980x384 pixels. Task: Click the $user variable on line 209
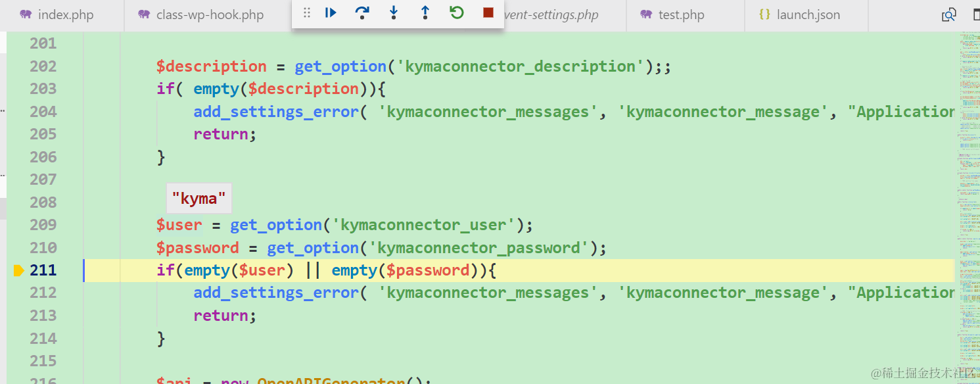tap(179, 225)
